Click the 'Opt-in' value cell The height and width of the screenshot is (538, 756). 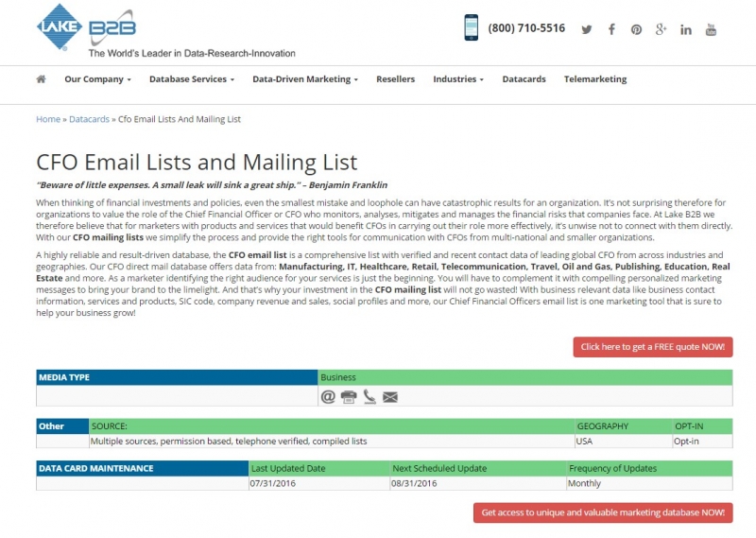(x=702, y=441)
